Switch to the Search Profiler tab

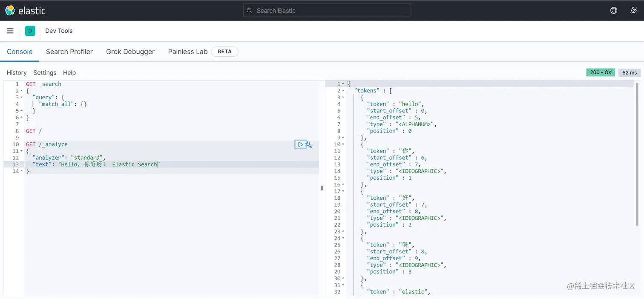pos(69,52)
